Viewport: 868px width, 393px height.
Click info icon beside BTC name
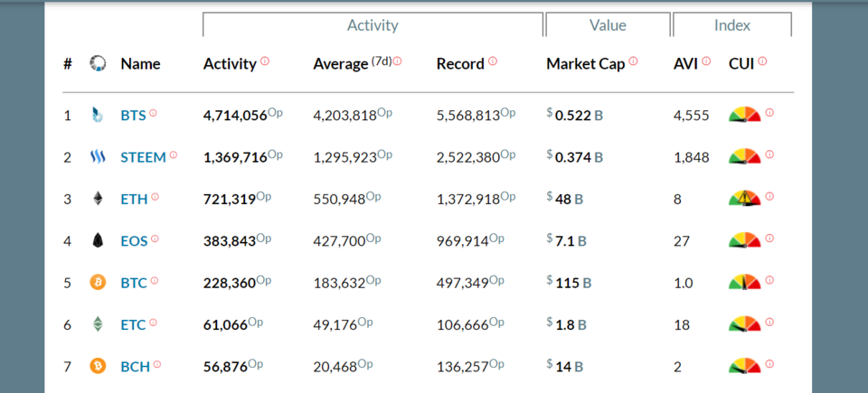[155, 281]
